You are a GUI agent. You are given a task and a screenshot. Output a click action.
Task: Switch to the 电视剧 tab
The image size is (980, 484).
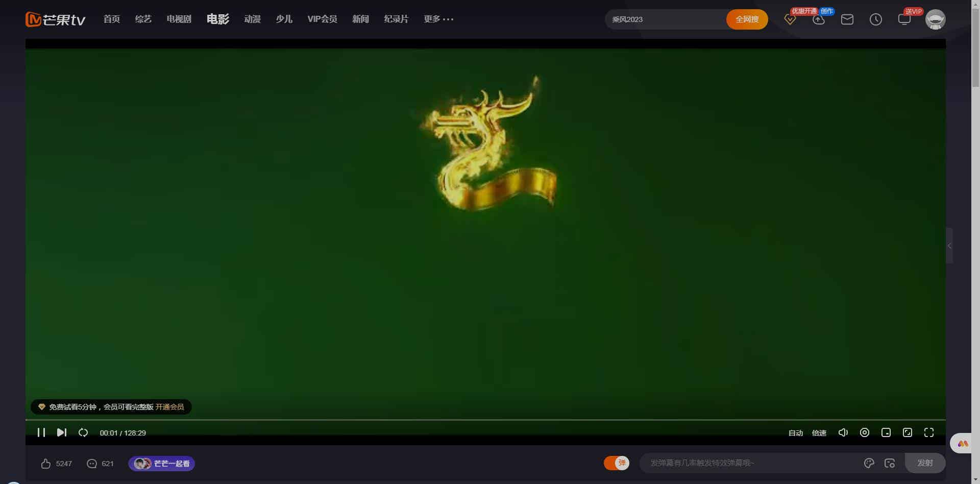(x=179, y=19)
